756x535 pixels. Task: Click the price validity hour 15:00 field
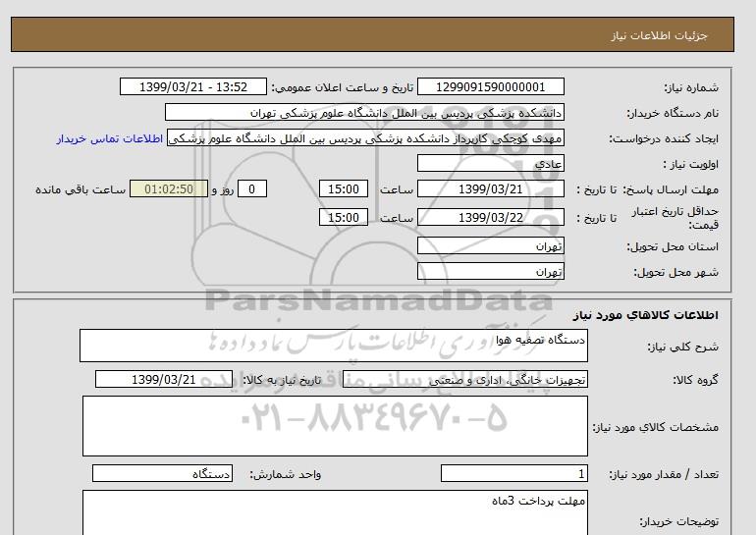(x=344, y=217)
